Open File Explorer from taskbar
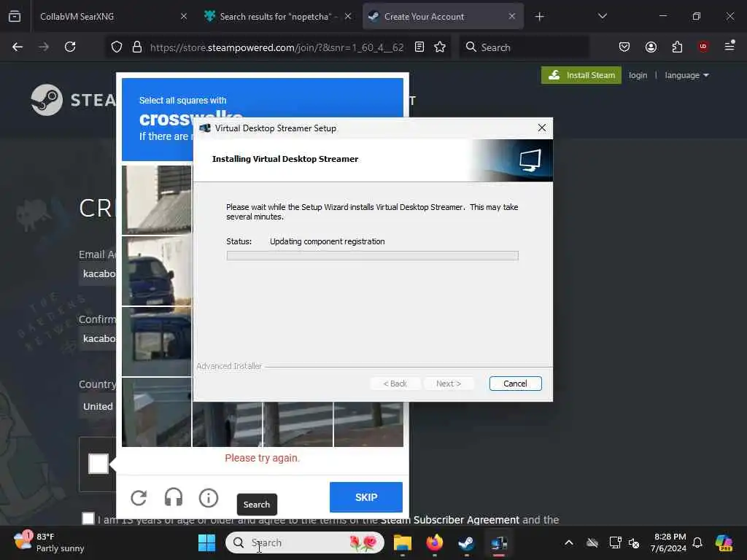747x560 pixels. click(x=403, y=542)
